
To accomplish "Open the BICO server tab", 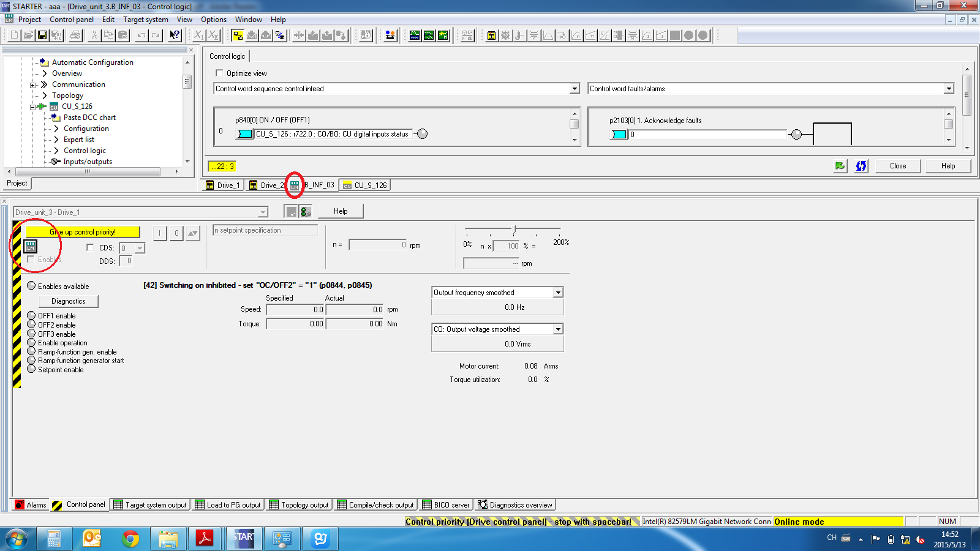I will [446, 505].
